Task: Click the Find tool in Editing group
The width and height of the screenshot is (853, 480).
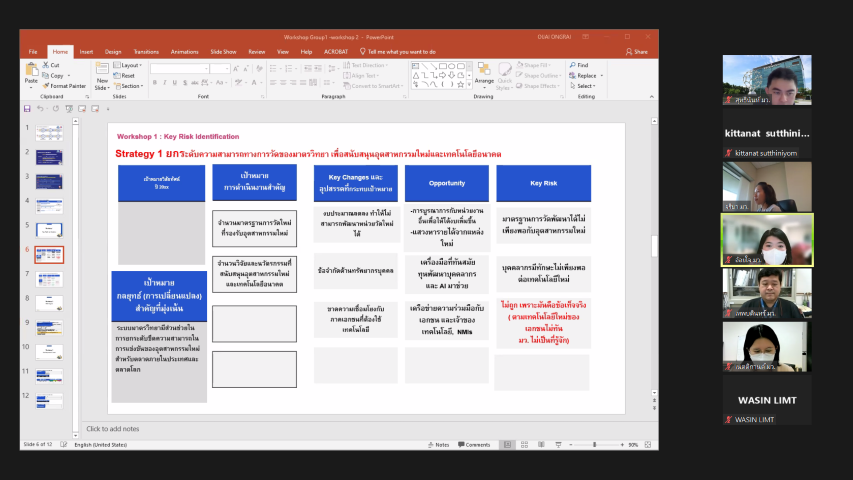Action: pyautogui.click(x=581, y=65)
